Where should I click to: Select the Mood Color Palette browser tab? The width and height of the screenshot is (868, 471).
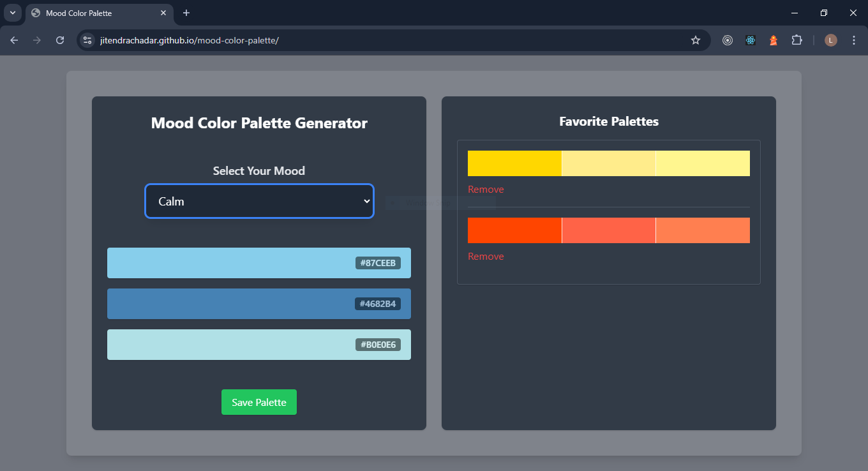[99, 13]
